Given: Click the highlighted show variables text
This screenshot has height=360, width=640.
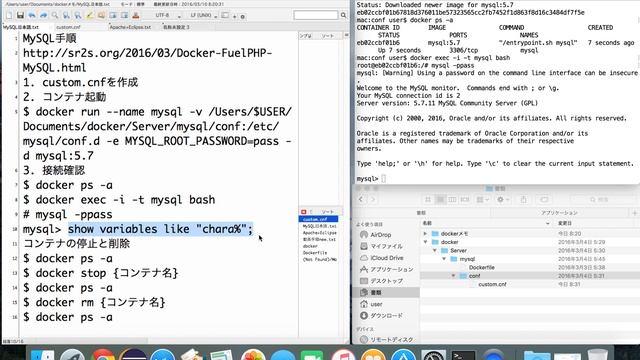Looking at the screenshot, I should point(160,229).
